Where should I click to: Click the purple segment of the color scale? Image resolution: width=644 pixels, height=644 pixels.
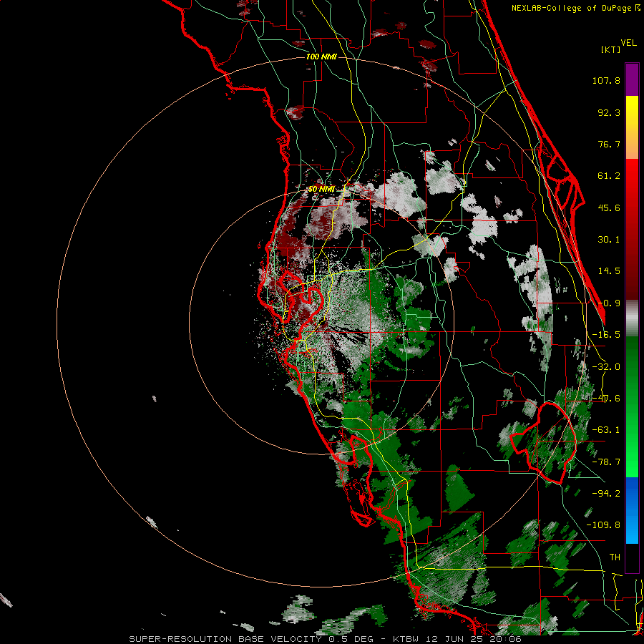(x=632, y=79)
